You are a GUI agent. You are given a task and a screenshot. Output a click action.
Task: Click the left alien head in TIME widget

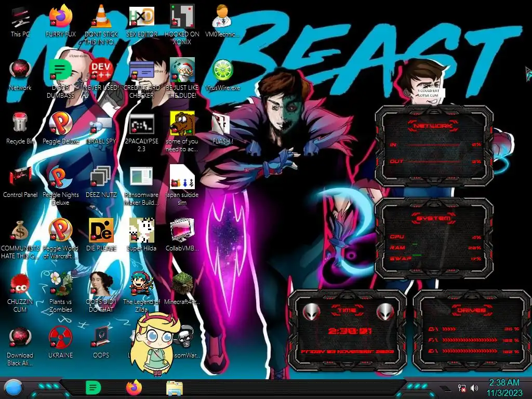pos(312,312)
